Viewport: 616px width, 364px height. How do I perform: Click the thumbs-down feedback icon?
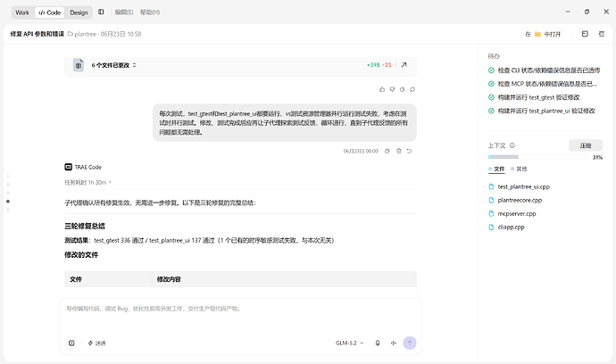tap(392, 89)
